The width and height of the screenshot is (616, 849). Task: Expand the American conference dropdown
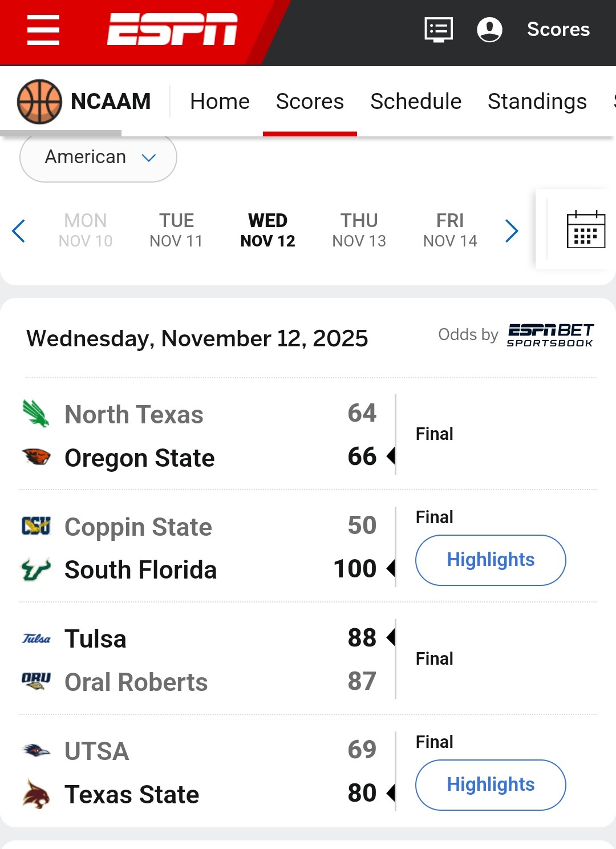[x=98, y=157]
